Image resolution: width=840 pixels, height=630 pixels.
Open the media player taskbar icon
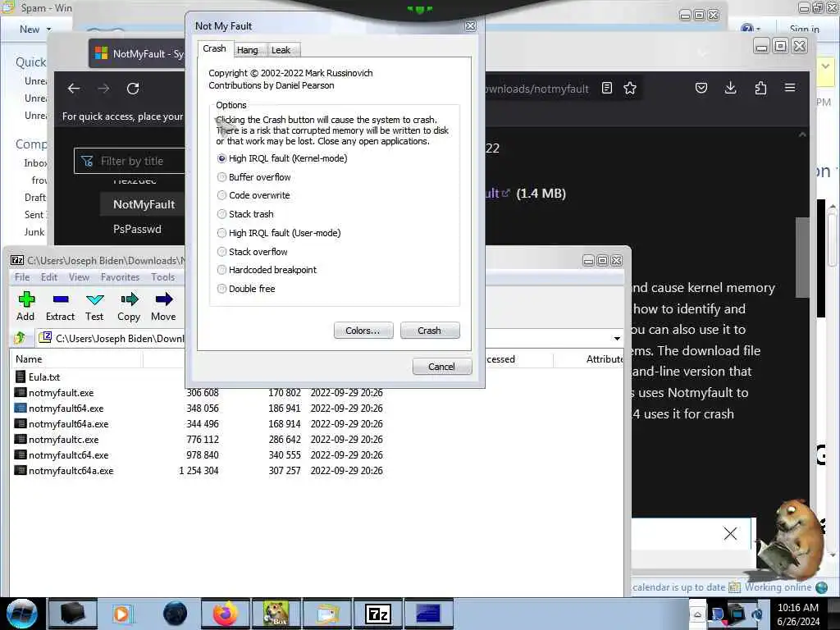121,614
